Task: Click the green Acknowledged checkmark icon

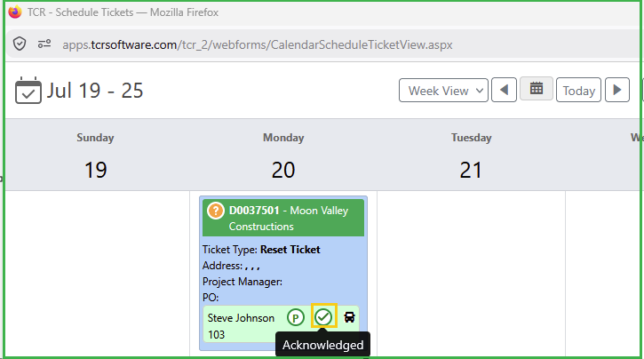Action: coord(323,316)
